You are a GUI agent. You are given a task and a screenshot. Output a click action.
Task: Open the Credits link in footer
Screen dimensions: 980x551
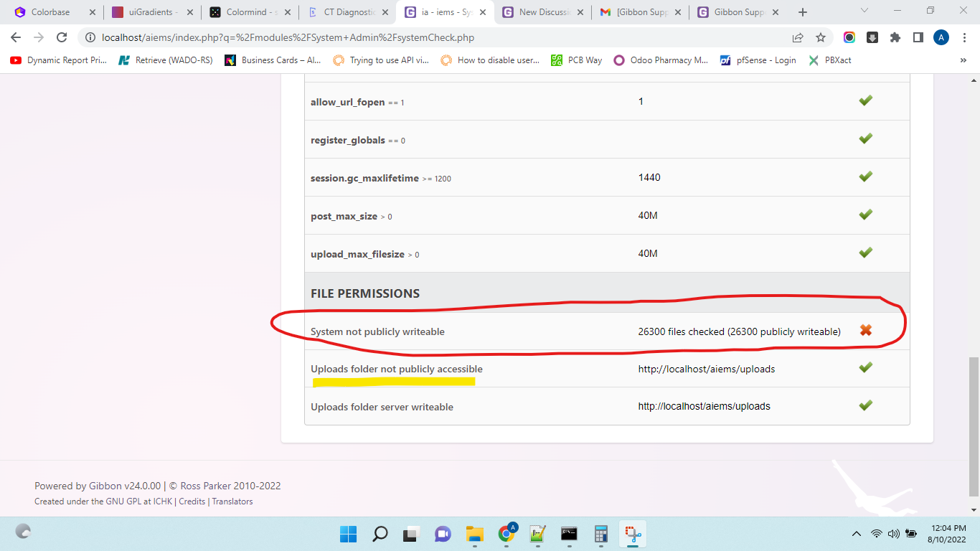click(192, 501)
